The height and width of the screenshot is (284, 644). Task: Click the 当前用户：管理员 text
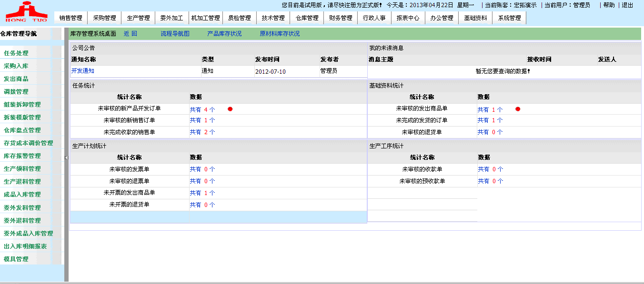[567, 5]
